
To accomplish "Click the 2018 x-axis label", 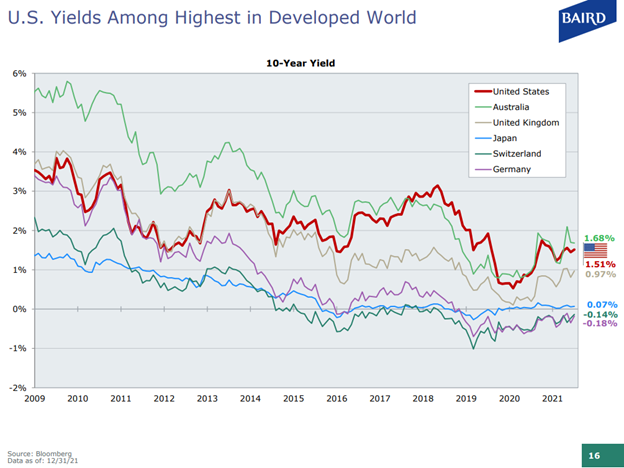I will click(423, 398).
